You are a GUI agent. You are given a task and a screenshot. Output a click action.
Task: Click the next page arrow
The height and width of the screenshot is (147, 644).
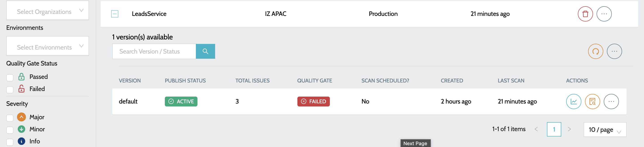tap(569, 129)
